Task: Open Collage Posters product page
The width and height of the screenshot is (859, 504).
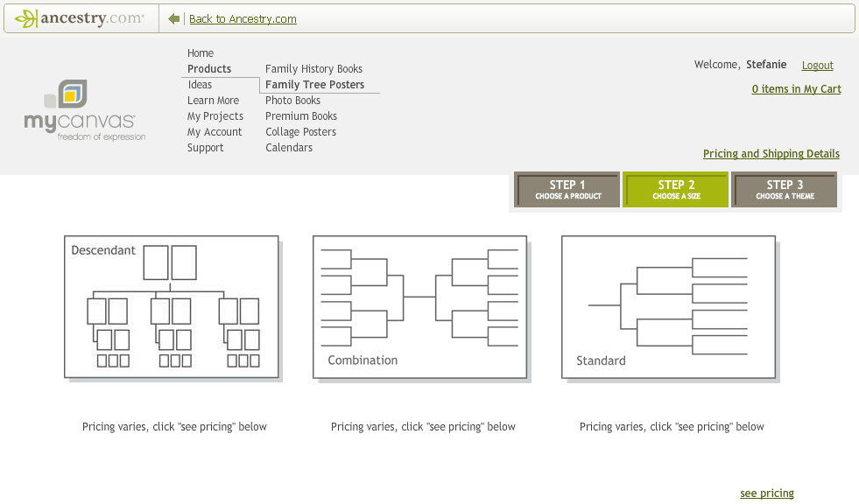Action: point(300,132)
